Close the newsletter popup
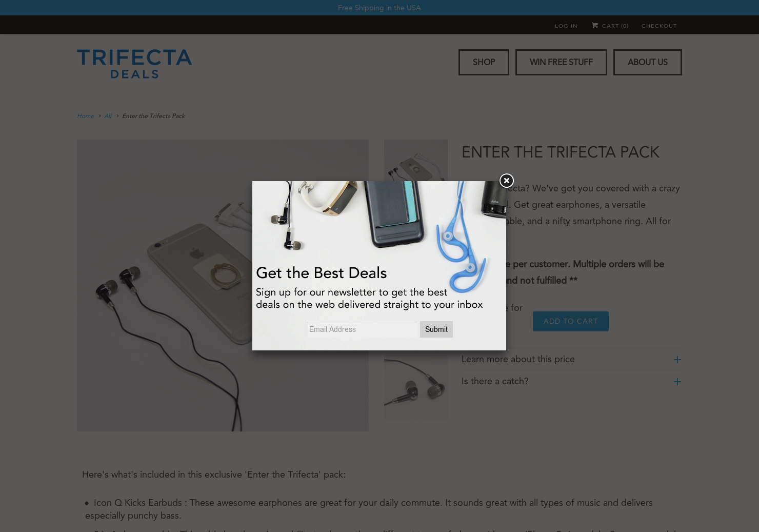Image resolution: width=759 pixels, height=532 pixels. click(x=506, y=181)
